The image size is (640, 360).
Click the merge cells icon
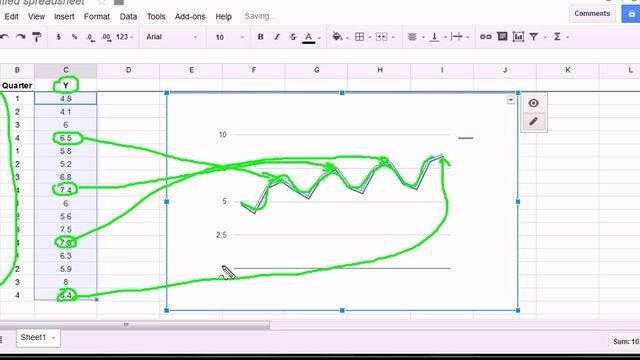[381, 37]
